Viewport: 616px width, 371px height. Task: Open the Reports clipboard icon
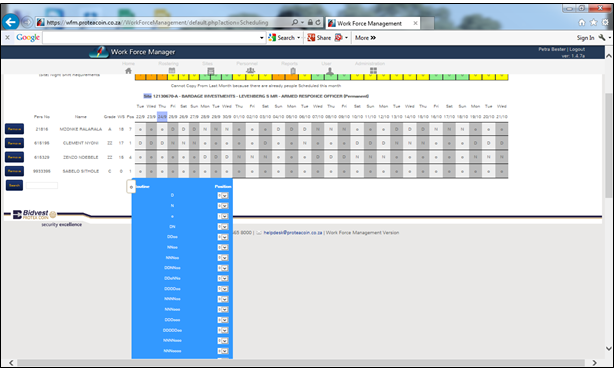pyautogui.click(x=293, y=71)
